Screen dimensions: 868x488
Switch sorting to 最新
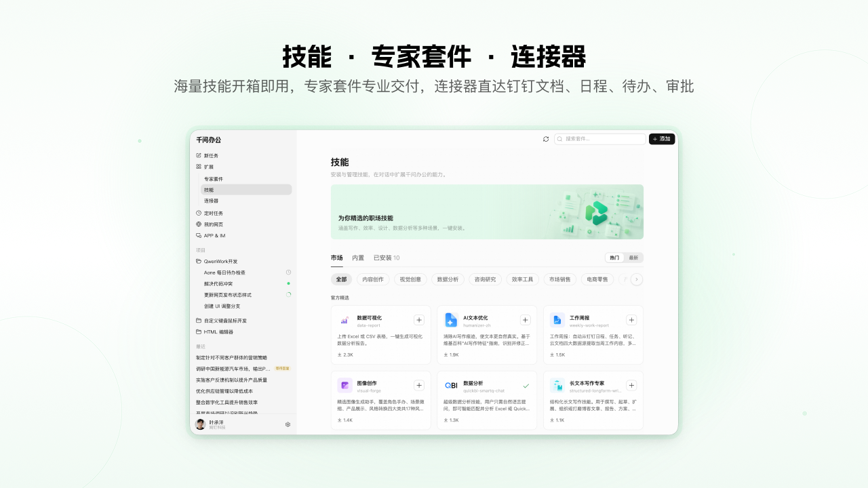[633, 258]
